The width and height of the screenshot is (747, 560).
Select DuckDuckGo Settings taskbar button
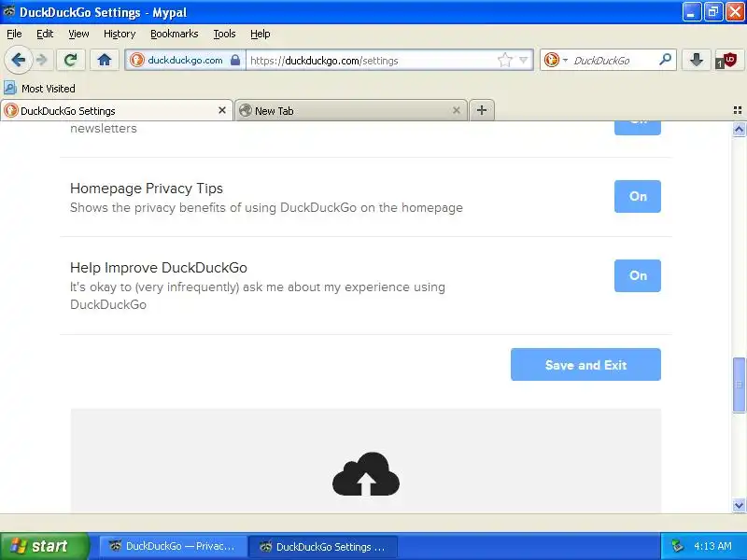point(323,546)
